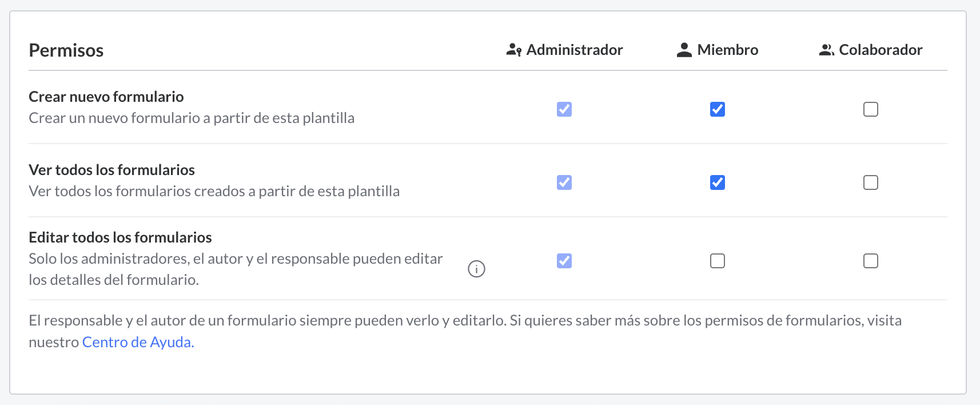Click the Ver todos los formularios title
980x405 pixels.
(112, 170)
